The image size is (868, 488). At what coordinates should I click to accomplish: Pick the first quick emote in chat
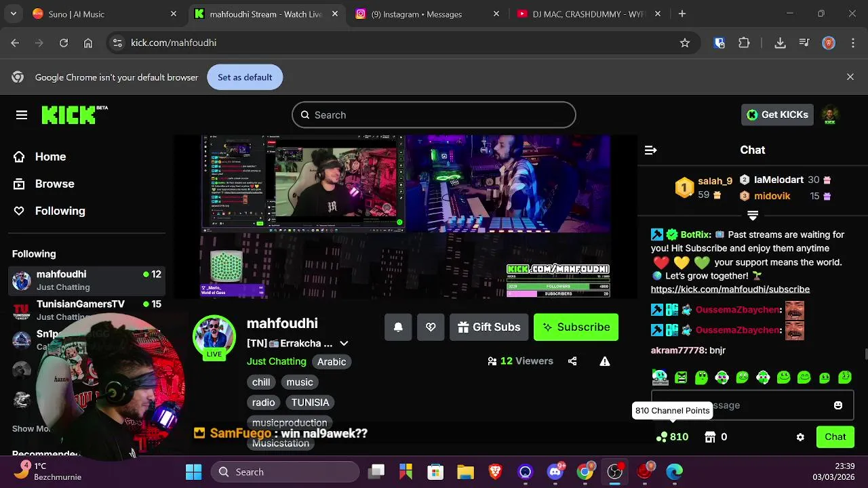click(x=660, y=377)
